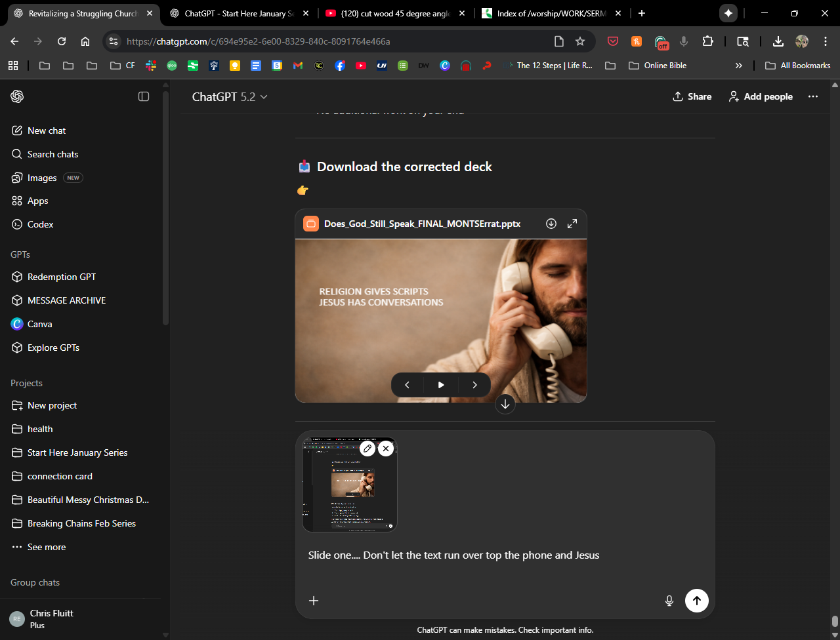840x640 pixels.
Task: Go to next slide in preview
Action: coord(474,385)
